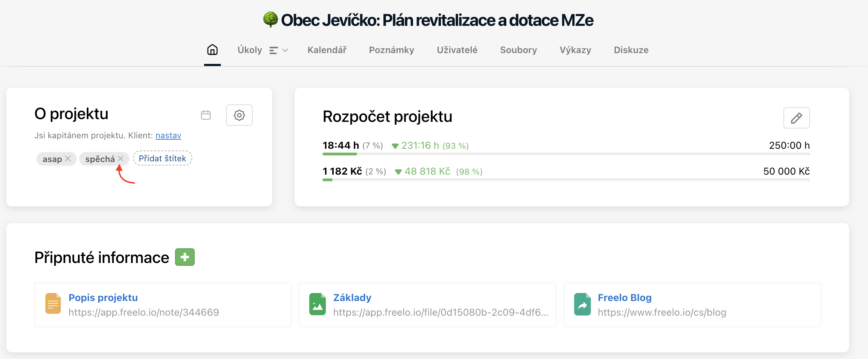The width and height of the screenshot is (868, 359).
Task: Click the 250:00 h total budget
Action: click(789, 145)
